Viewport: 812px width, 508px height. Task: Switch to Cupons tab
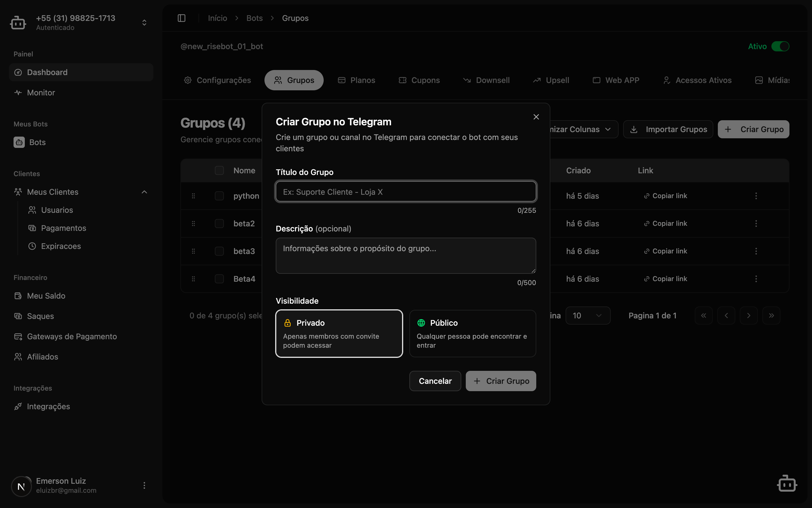(x=419, y=80)
